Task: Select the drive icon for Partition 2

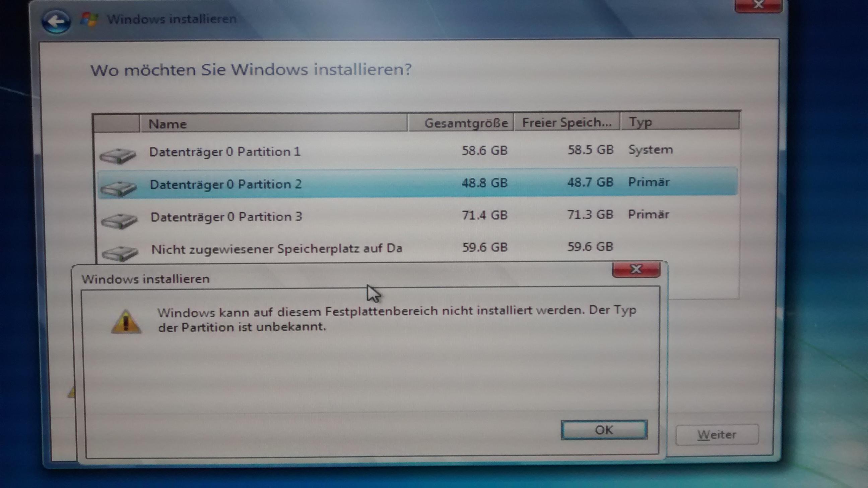Action: [x=119, y=188]
